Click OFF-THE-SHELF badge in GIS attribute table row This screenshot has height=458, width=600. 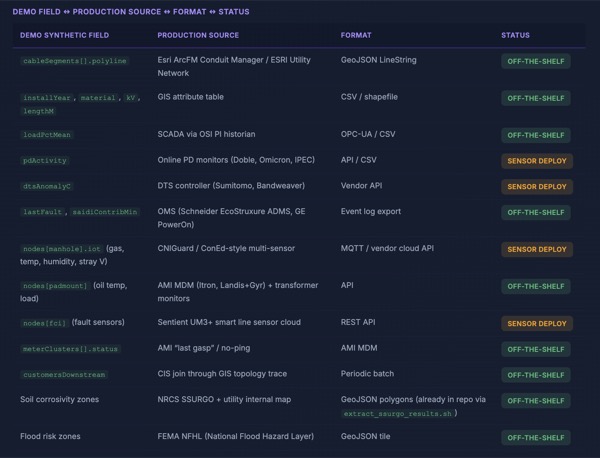(x=536, y=98)
